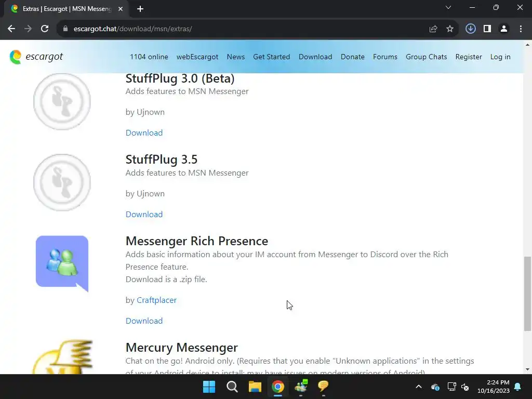Viewport: 532px width, 399px height.
Task: Open Group Chats in the nav bar
Action: point(426,57)
